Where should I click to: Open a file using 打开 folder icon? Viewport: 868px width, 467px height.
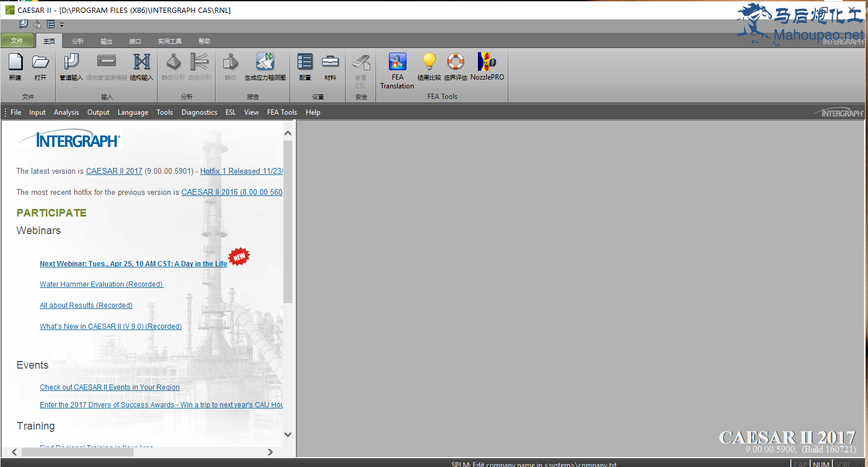(x=40, y=67)
